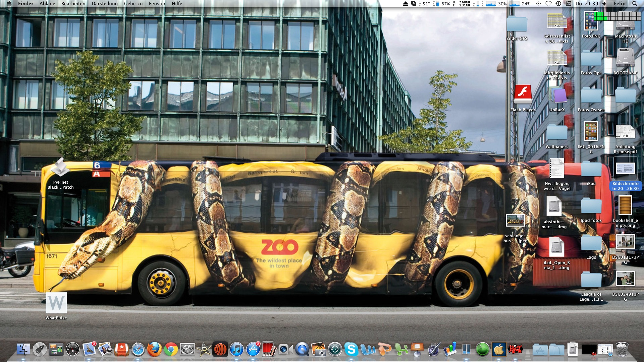Image resolution: width=644 pixels, height=362 pixels.
Task: Select the WhatPulse icon
Action: pos(56,306)
